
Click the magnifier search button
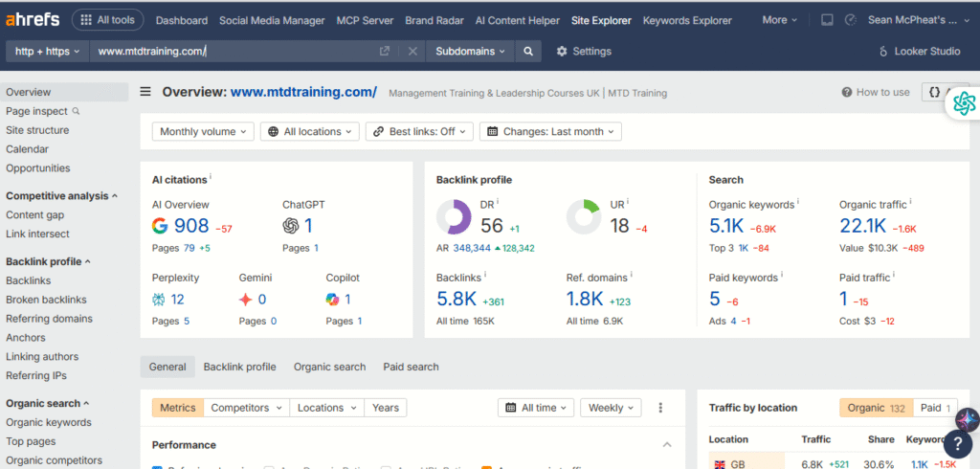[x=527, y=52]
